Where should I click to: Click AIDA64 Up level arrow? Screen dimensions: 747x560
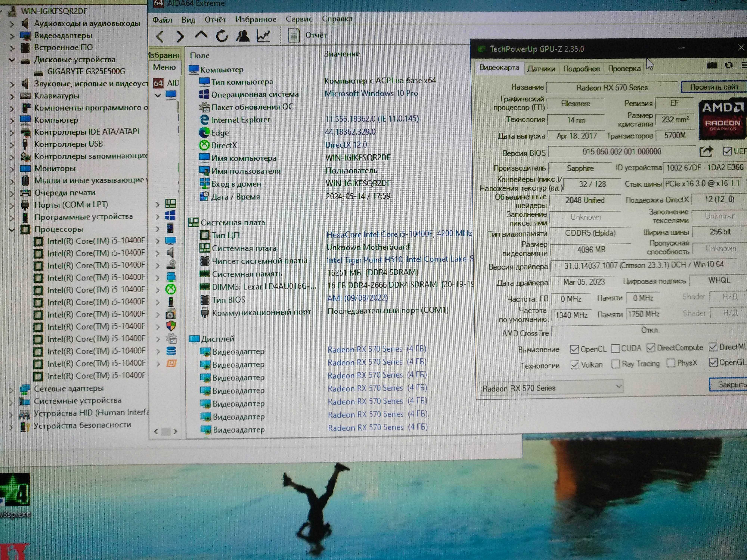coord(201,35)
